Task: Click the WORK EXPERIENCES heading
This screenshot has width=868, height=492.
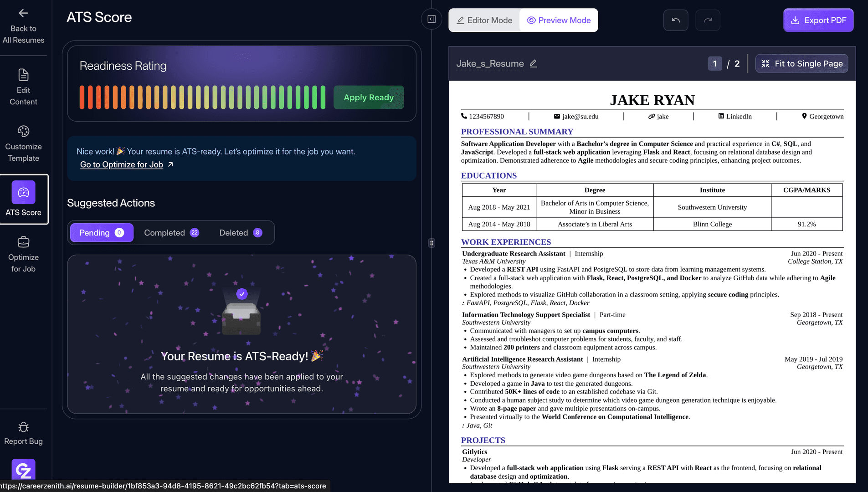Action: tap(506, 242)
